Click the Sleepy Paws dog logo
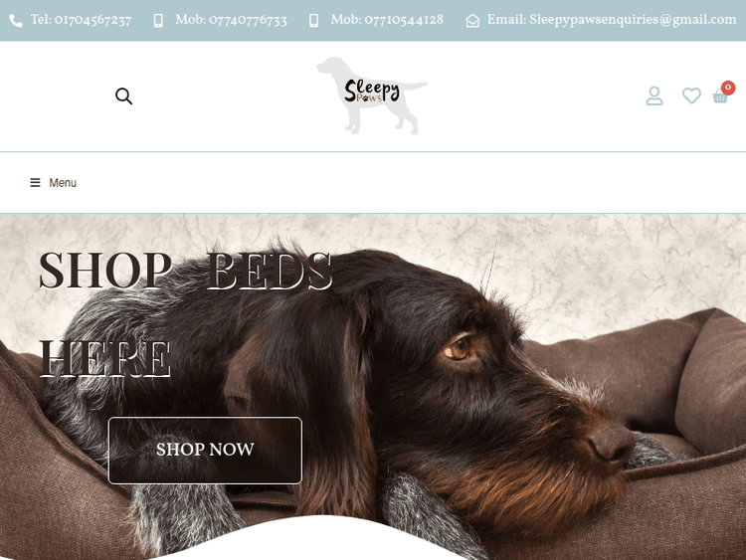 click(372, 95)
